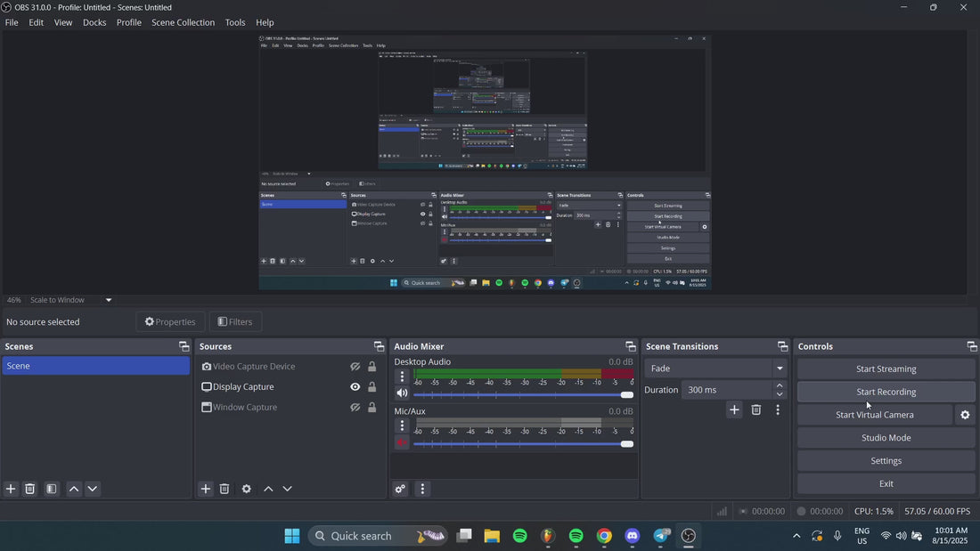
Task: Remove selected scene with trash icon
Action: 30,489
